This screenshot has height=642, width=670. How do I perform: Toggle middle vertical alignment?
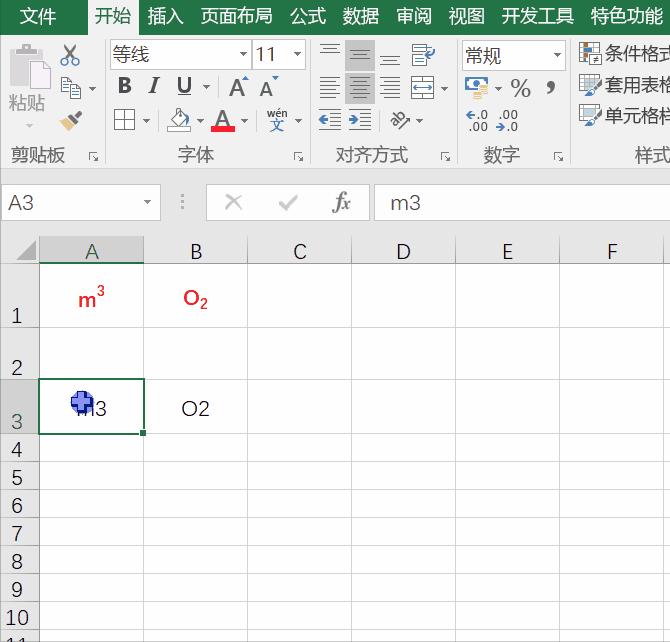click(360, 55)
